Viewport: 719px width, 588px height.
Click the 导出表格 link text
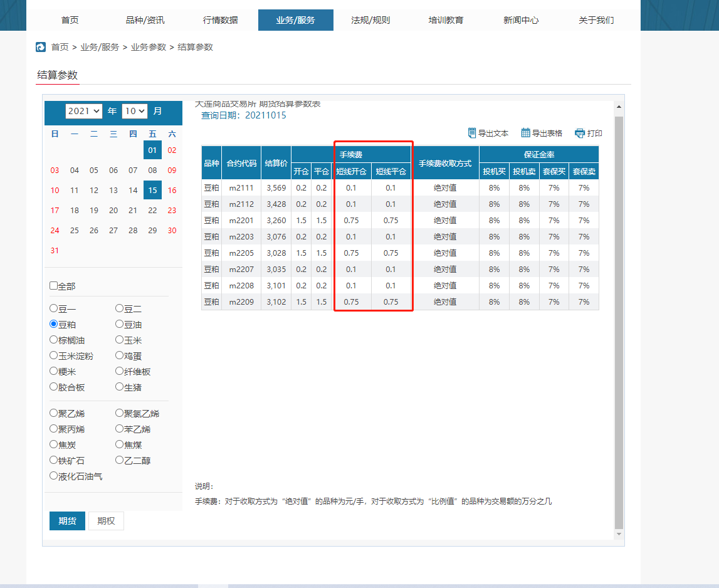pos(547,134)
